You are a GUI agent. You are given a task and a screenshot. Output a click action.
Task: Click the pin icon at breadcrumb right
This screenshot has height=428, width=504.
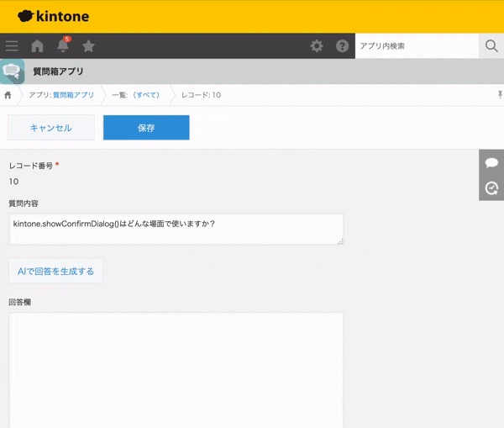(x=500, y=95)
